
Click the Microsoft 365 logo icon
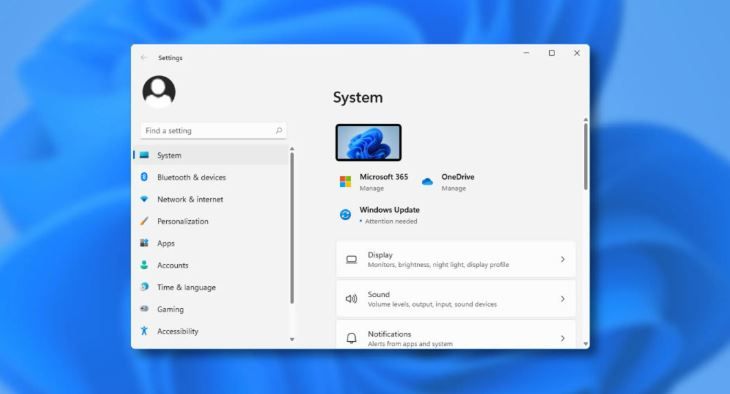[345, 182]
